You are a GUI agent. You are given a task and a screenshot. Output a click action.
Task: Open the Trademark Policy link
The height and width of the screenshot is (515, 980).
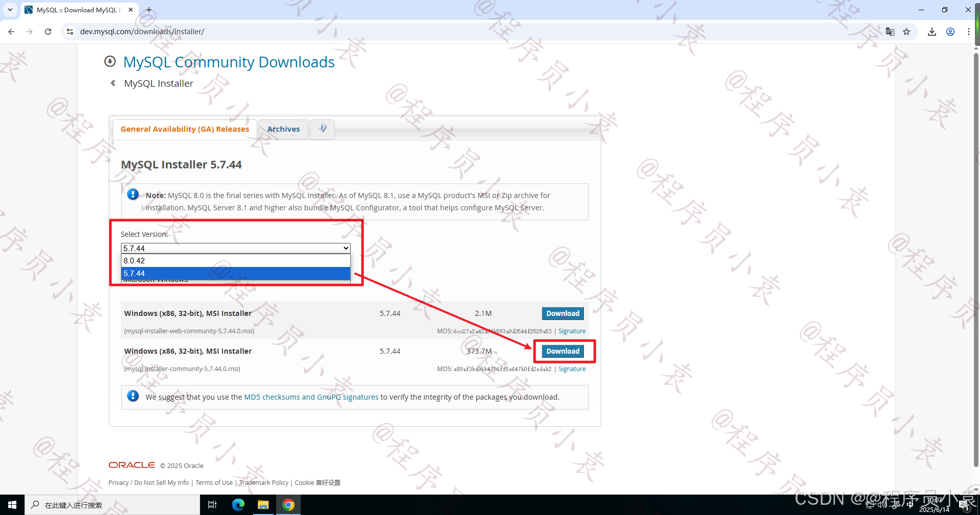point(264,483)
